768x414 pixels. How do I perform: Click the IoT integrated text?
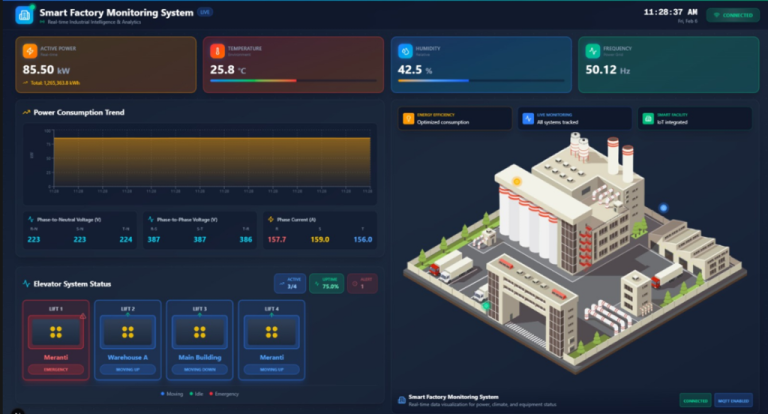pyautogui.click(x=672, y=122)
